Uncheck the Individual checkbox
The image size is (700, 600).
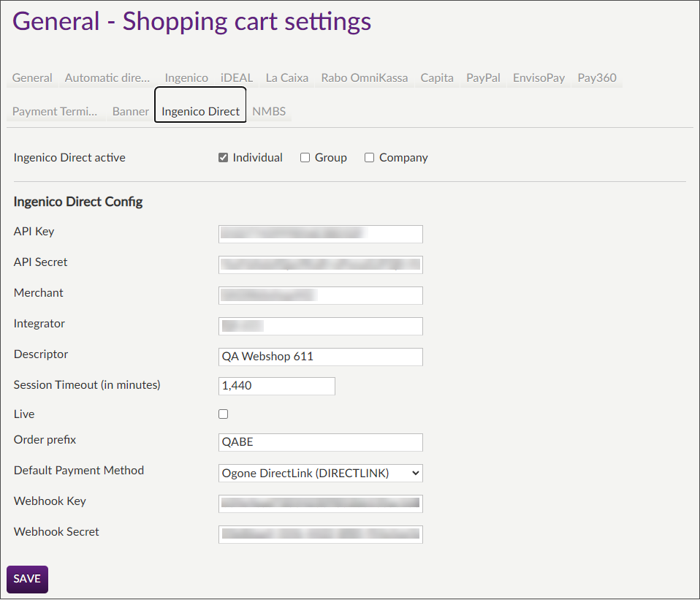pos(223,156)
